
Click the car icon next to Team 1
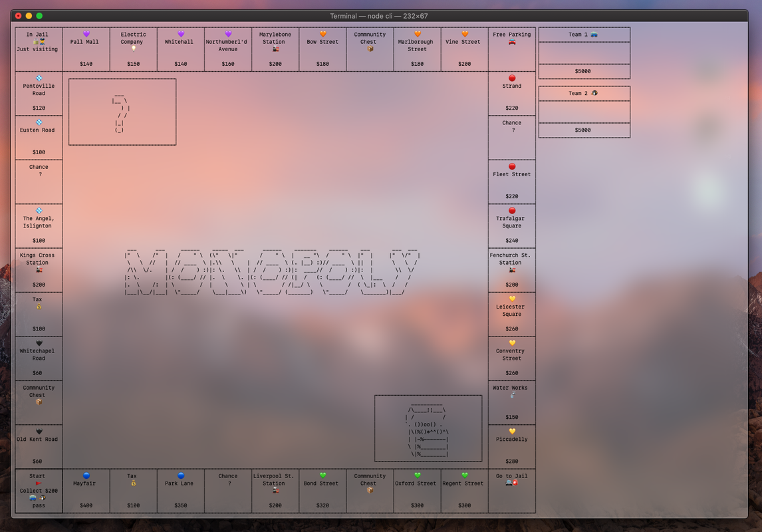(594, 35)
